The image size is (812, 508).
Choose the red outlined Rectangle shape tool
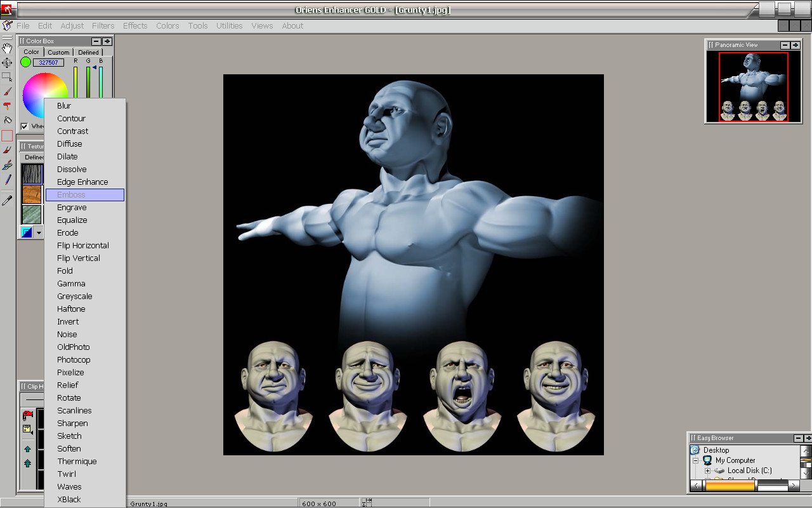7,135
